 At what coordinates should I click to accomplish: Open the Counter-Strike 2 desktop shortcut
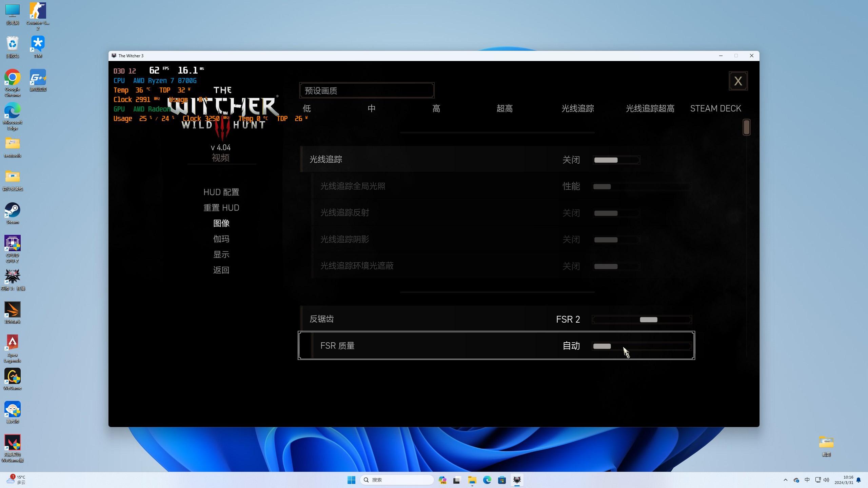tap(38, 16)
